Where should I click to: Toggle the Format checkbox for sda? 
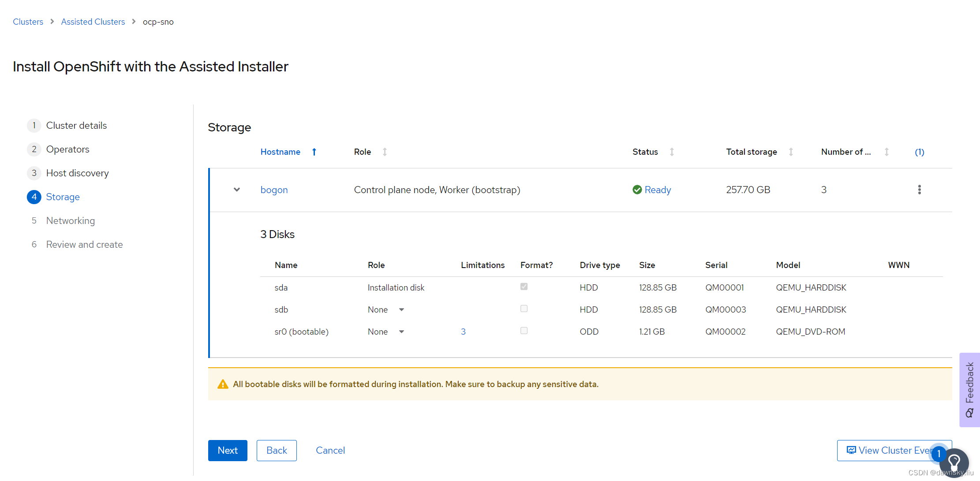[x=524, y=287]
